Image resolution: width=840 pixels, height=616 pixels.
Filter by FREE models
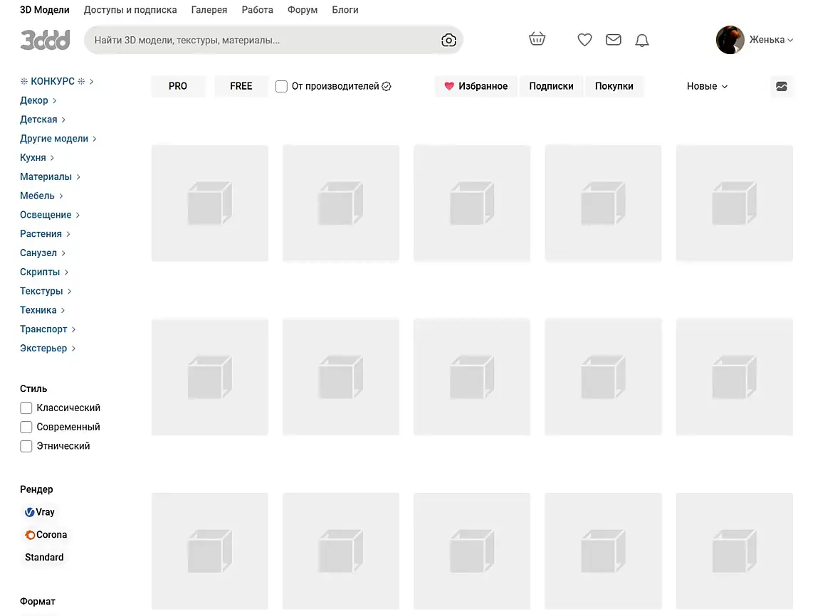point(241,86)
